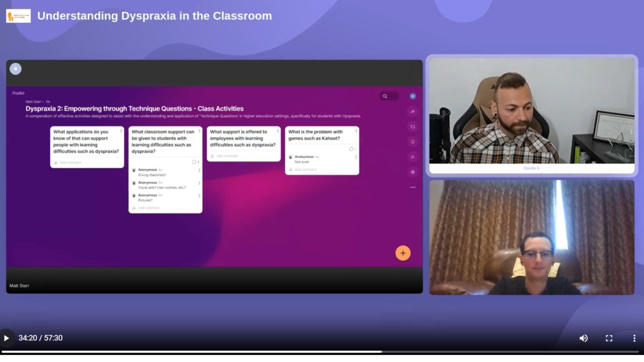Enter fullscreen mode in the video player

pyautogui.click(x=609, y=338)
